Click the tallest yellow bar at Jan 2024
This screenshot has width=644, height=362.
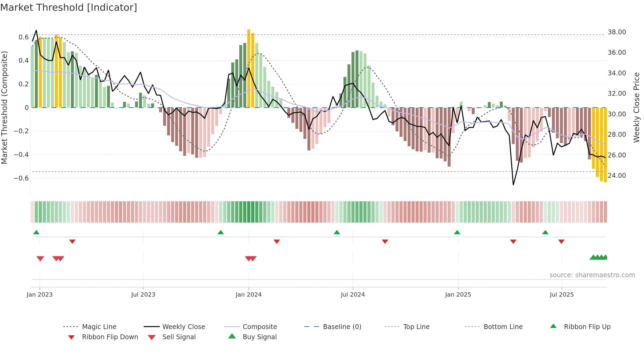coord(249,68)
